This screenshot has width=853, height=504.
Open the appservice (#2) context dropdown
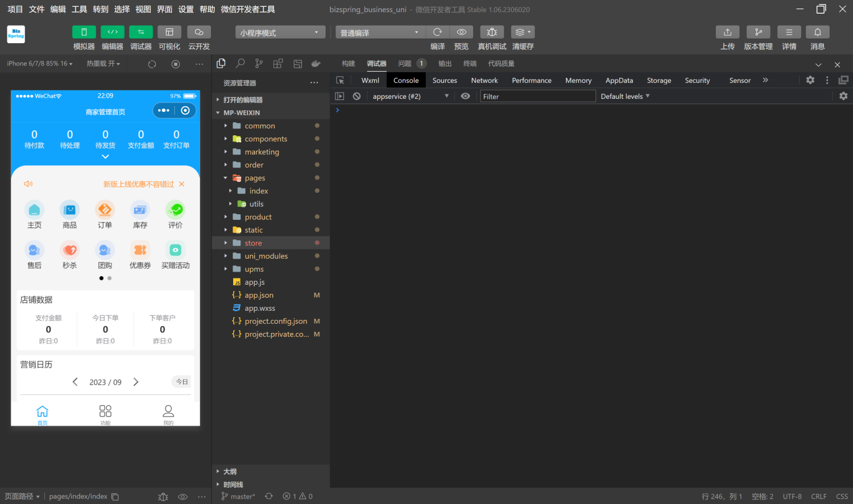(x=411, y=96)
